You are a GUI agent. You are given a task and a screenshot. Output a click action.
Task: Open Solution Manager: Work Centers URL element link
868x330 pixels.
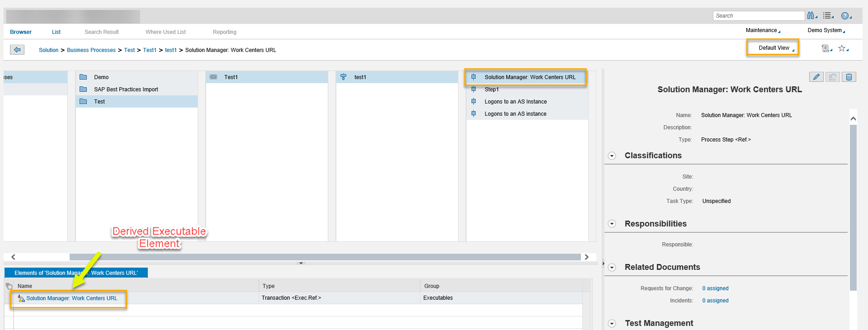pyautogui.click(x=72, y=298)
